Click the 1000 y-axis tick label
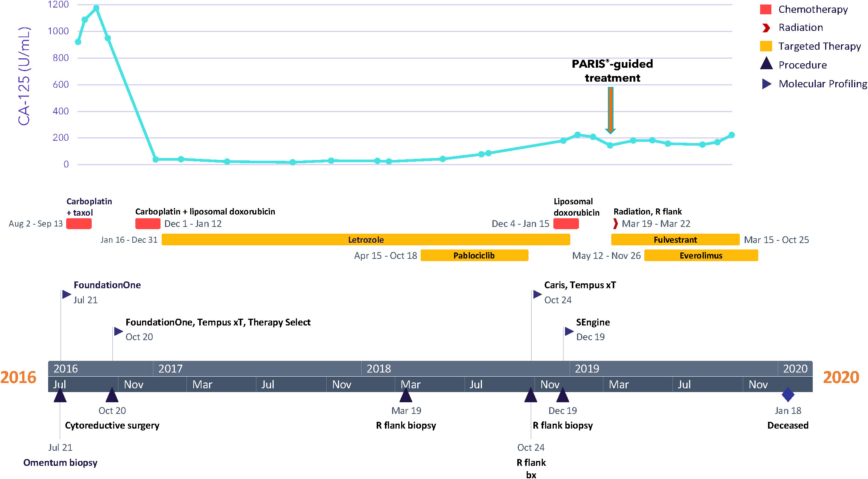The image size is (868, 479). [x=58, y=31]
